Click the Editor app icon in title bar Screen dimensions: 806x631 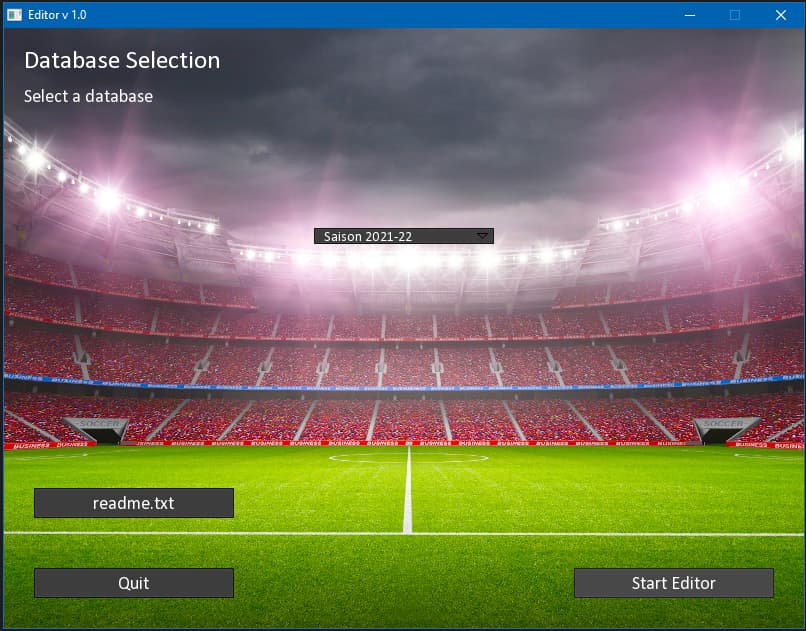coord(14,15)
